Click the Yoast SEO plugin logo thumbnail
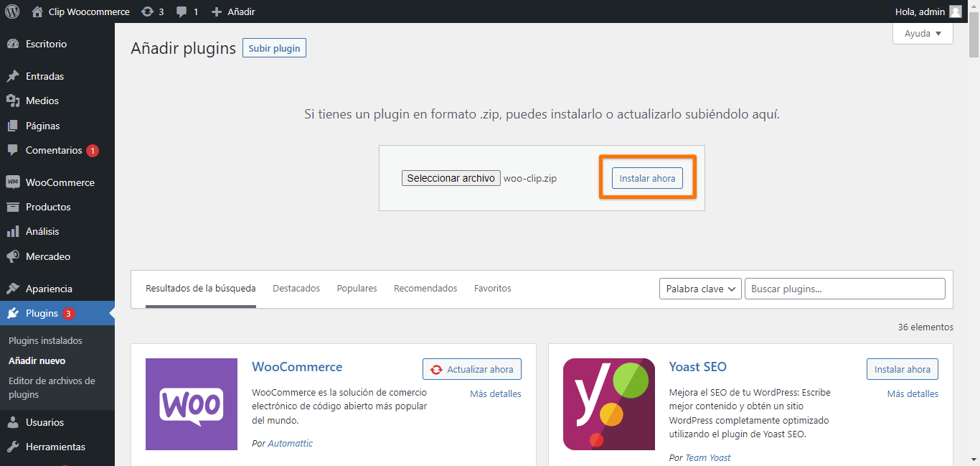 [x=609, y=404]
